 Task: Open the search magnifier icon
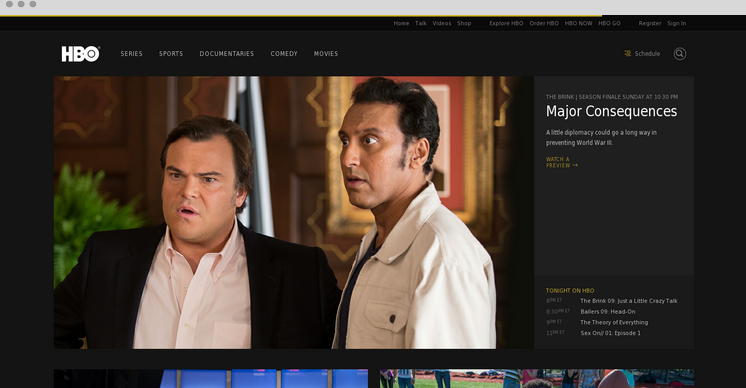pos(679,54)
